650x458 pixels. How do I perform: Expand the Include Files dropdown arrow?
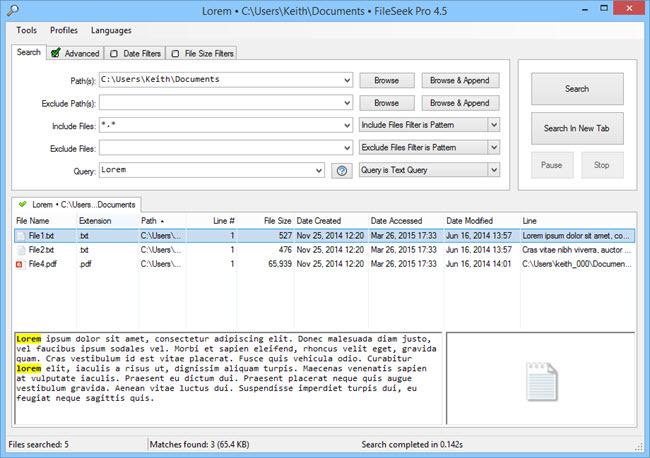[347, 125]
